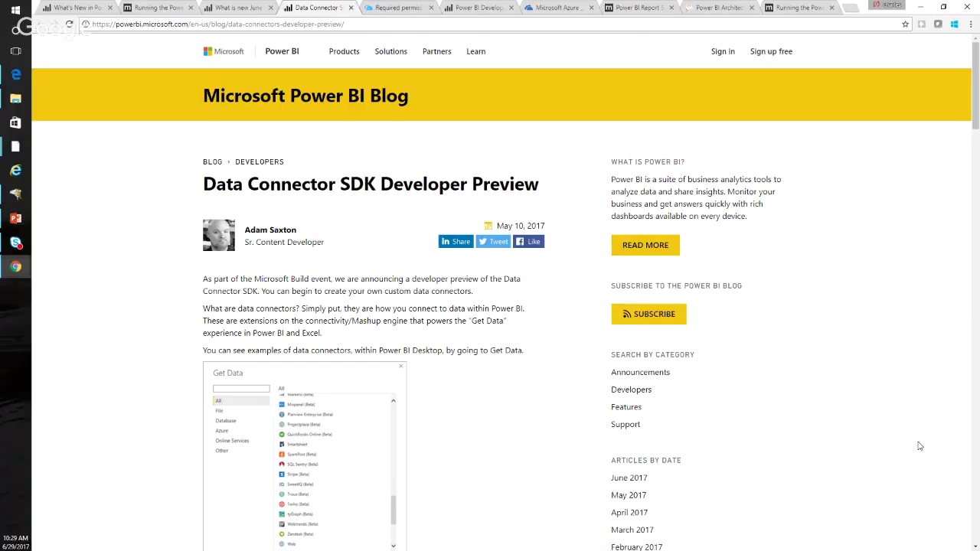This screenshot has height=551, width=980.
Task: Switch to PowerPoint in the taskbar
Action: (15, 218)
